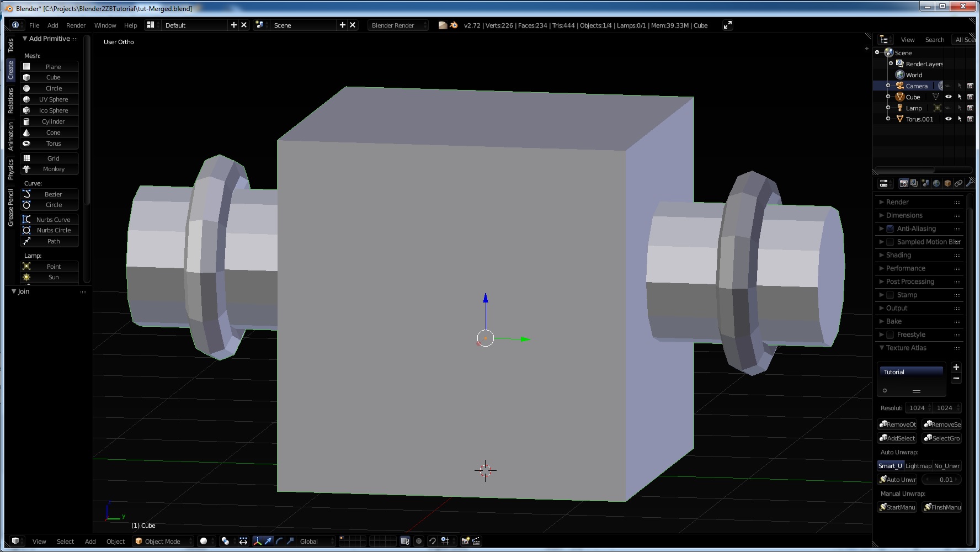Open the World properties tab icon

point(936,183)
